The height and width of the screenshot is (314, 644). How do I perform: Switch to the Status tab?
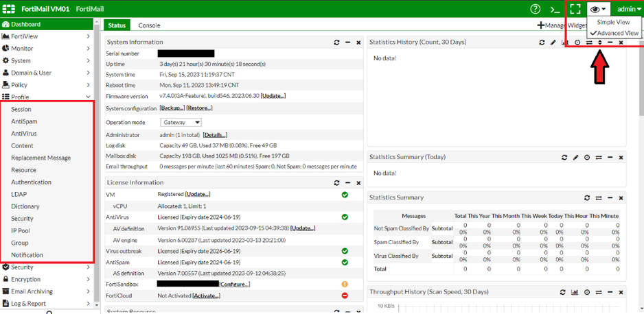[117, 25]
